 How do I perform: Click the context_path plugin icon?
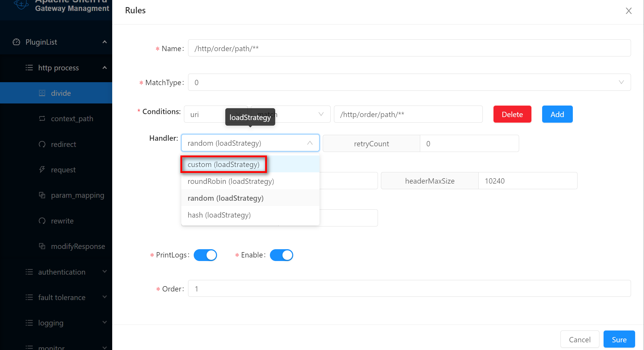pyautogui.click(x=42, y=119)
